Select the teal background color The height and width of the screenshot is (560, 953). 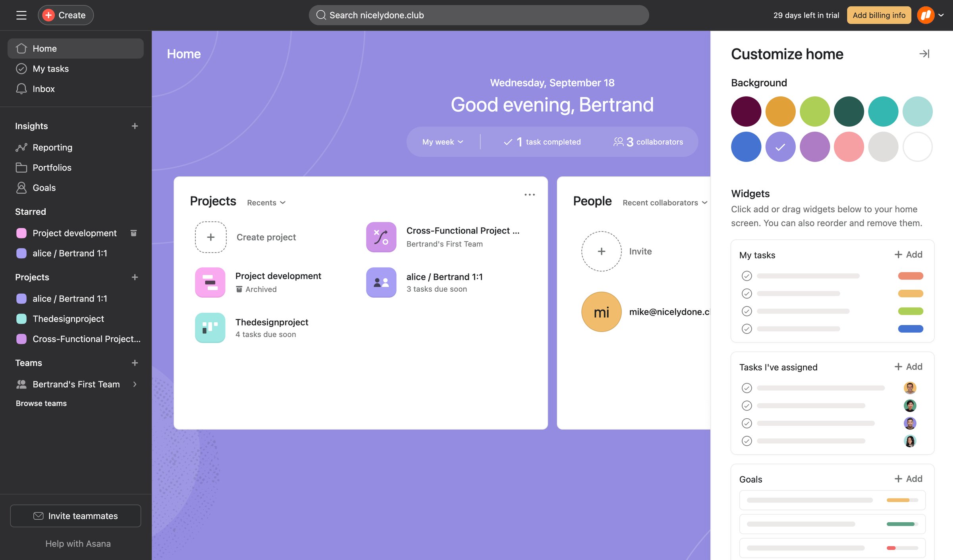883,112
